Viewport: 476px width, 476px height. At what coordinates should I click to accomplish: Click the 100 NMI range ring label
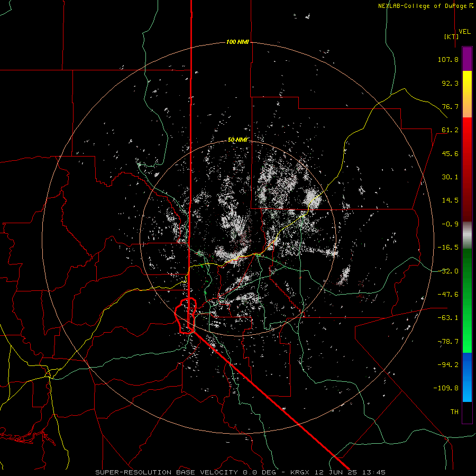237,42
